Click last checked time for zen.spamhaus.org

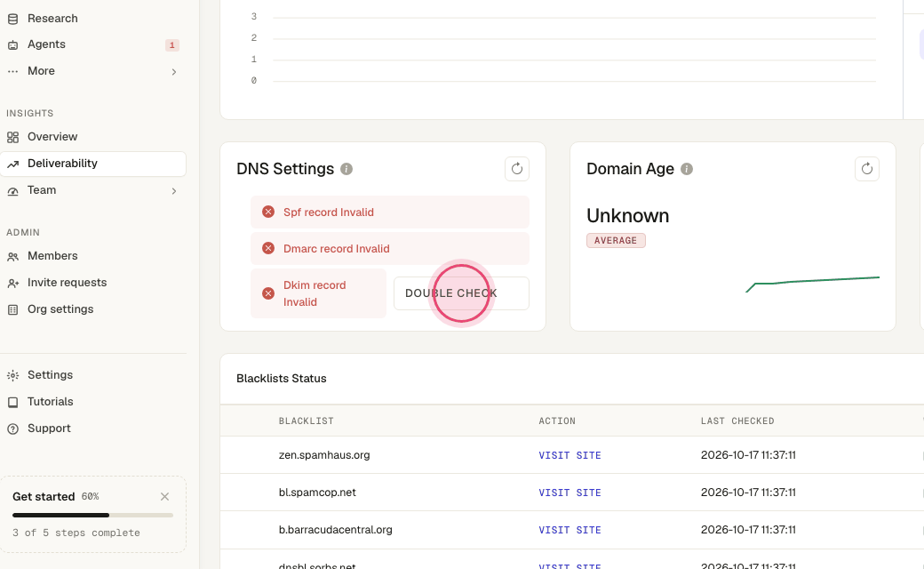click(748, 455)
